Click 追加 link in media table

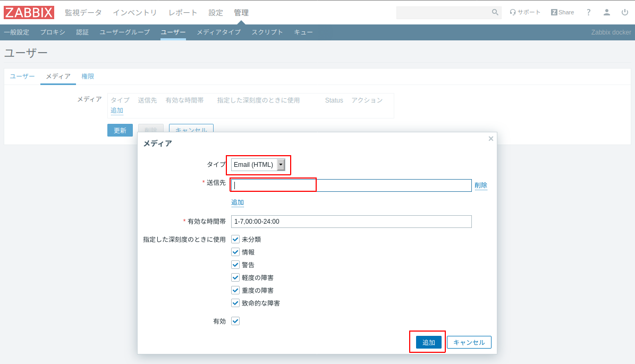[x=116, y=111]
